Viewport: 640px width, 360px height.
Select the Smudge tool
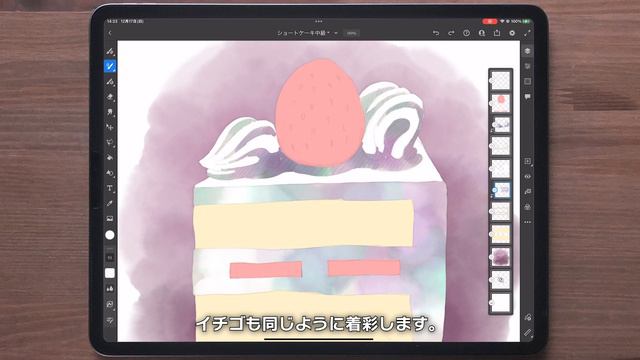pyautogui.click(x=110, y=112)
